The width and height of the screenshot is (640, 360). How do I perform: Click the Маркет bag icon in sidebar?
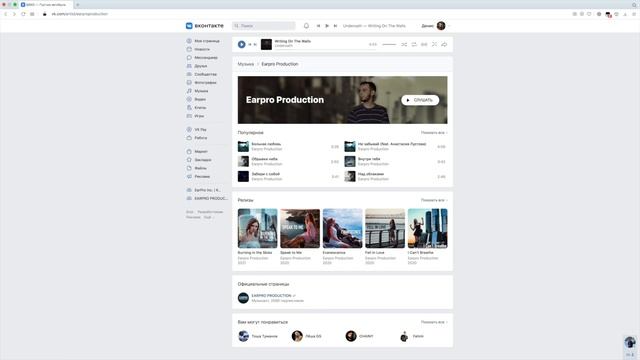(x=189, y=151)
